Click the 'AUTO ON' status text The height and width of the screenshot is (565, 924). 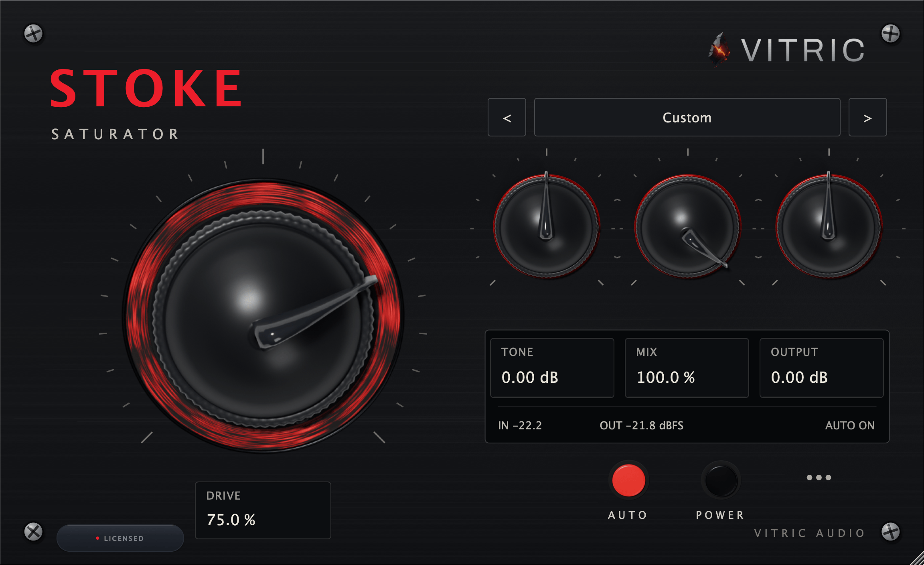click(x=850, y=425)
